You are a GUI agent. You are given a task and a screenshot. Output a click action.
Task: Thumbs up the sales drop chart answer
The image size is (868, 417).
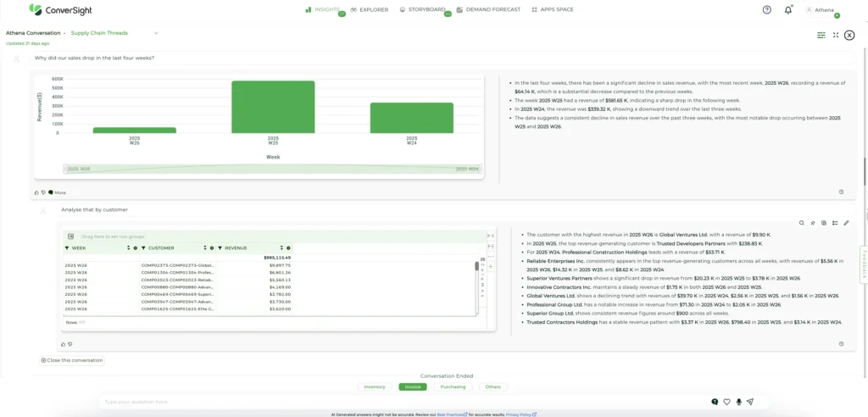[x=36, y=192]
